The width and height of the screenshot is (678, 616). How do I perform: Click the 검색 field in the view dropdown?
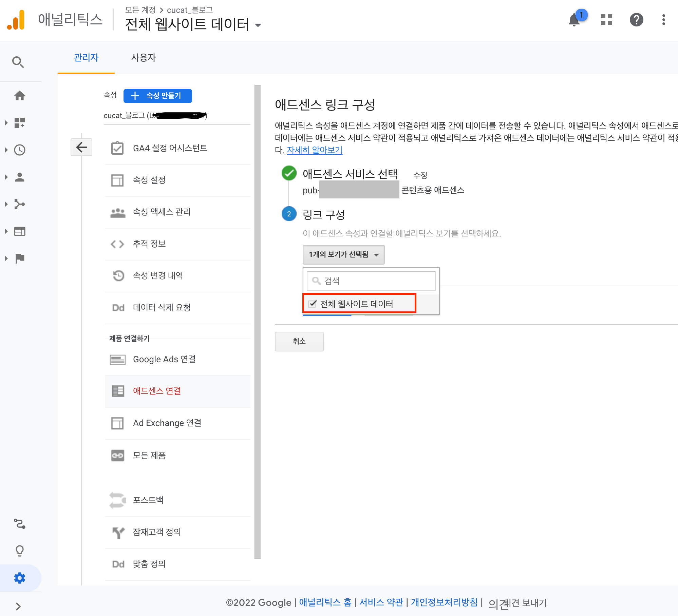coord(371,281)
